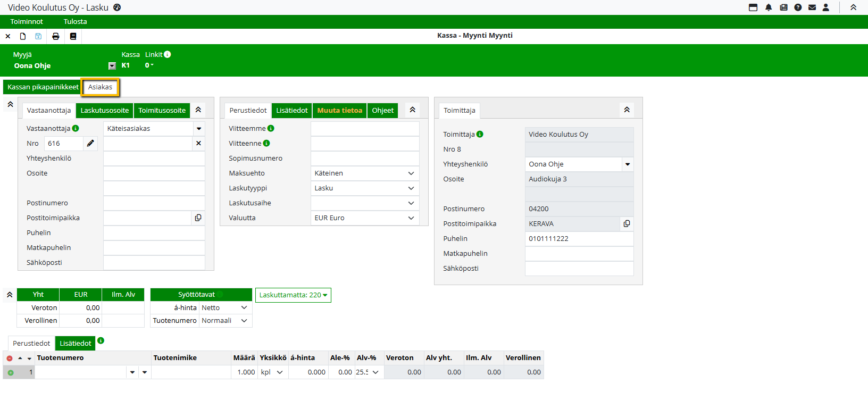The image size is (868, 400).
Task: Open the Maksuehto dropdown showing Käteinen
Action: [365, 173]
